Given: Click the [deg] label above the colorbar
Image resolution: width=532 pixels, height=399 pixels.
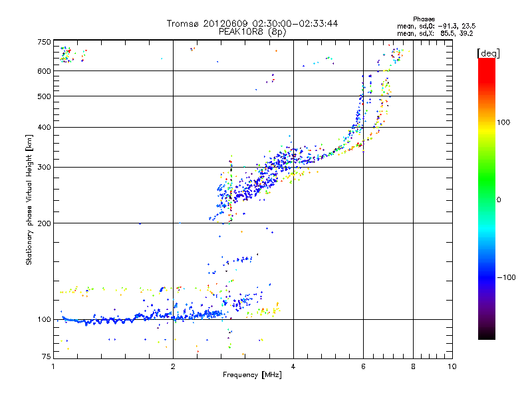Looking at the screenshot, I should pyautogui.click(x=488, y=53).
